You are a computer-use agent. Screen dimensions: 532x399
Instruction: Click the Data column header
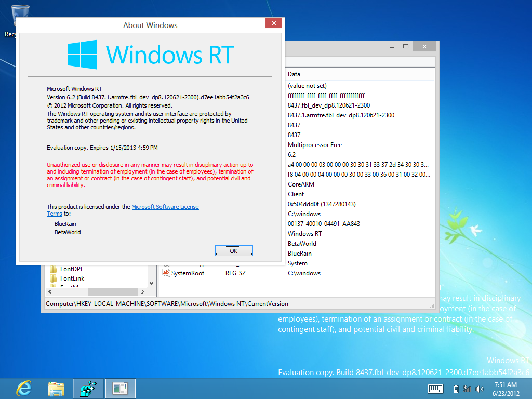pos(360,74)
